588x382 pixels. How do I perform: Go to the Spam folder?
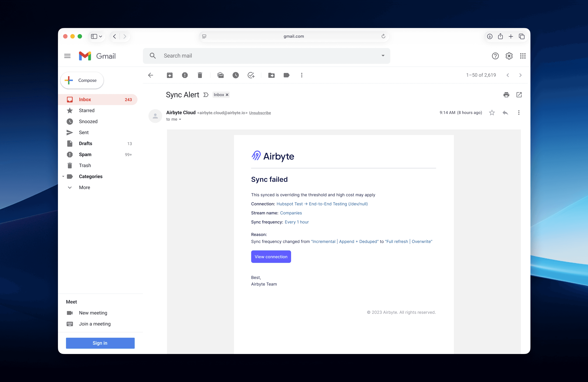85,154
